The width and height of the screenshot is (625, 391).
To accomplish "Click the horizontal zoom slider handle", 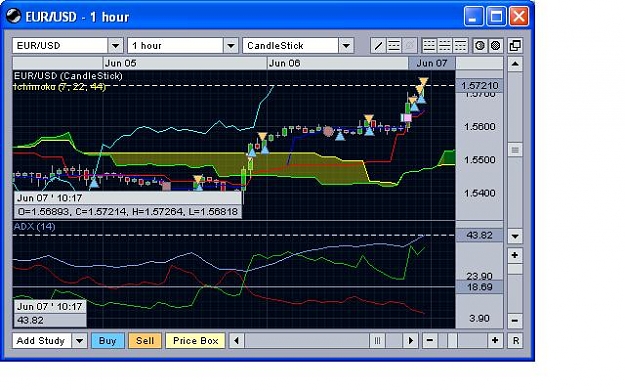I will [452, 341].
